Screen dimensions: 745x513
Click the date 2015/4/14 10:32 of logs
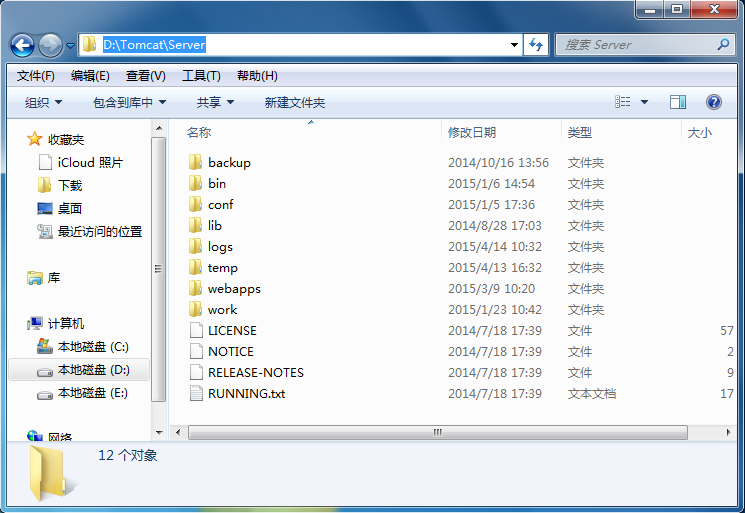495,247
